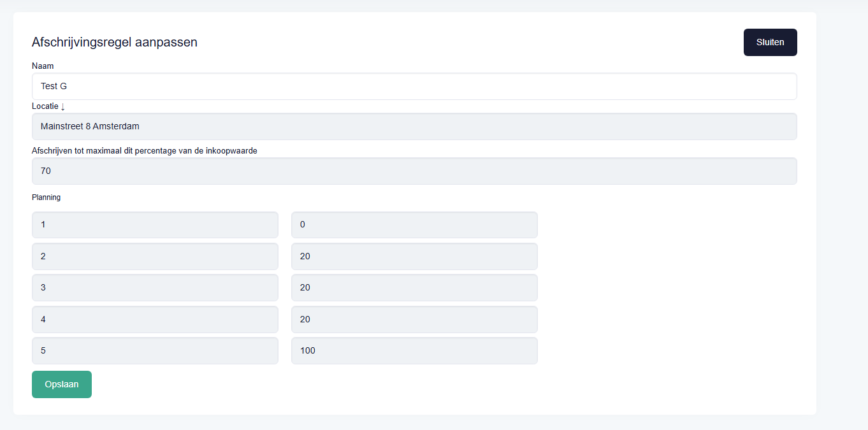Click the Naam field containing Test G
This screenshot has width=868, height=430.
(x=414, y=86)
